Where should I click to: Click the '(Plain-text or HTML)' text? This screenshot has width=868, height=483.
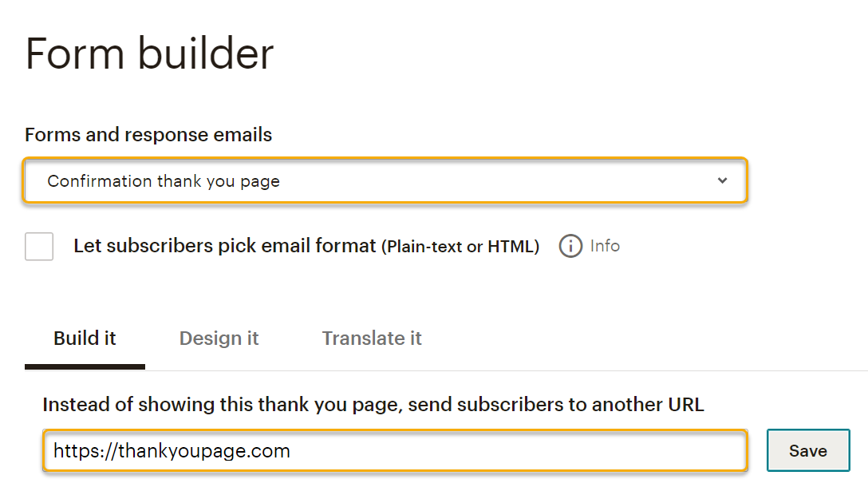tap(460, 247)
